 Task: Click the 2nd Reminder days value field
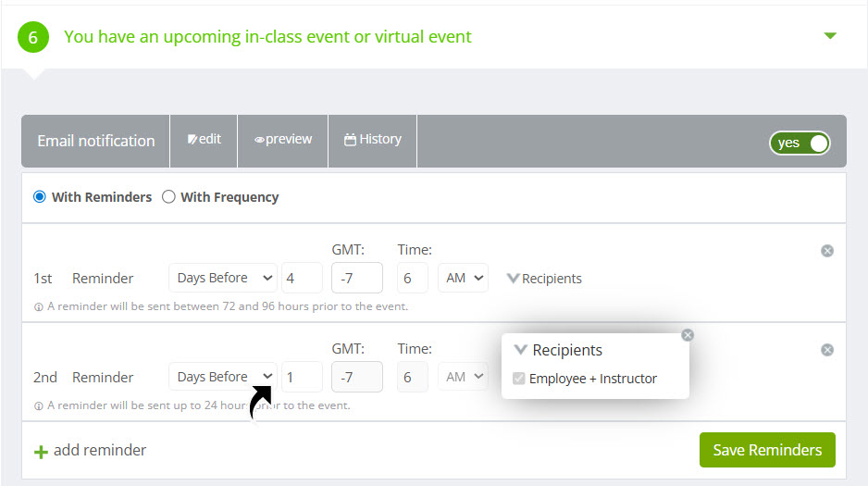(x=302, y=377)
